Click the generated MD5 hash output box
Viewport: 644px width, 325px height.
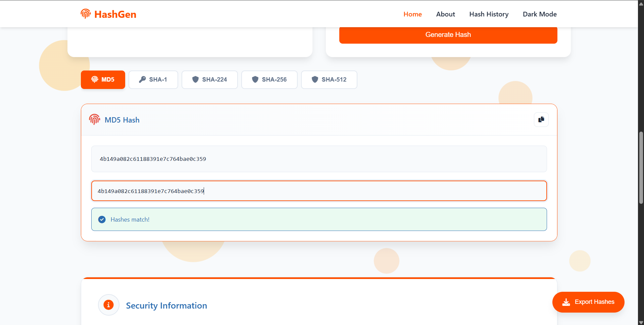click(x=319, y=159)
